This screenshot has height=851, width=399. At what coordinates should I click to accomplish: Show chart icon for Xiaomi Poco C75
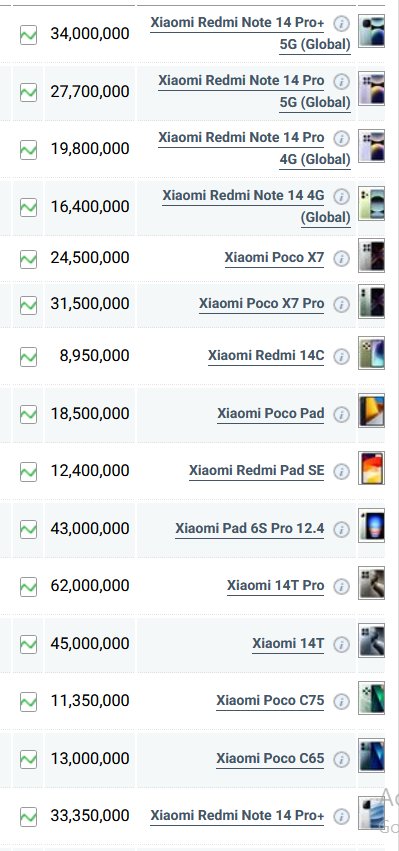pyautogui.click(x=28, y=702)
